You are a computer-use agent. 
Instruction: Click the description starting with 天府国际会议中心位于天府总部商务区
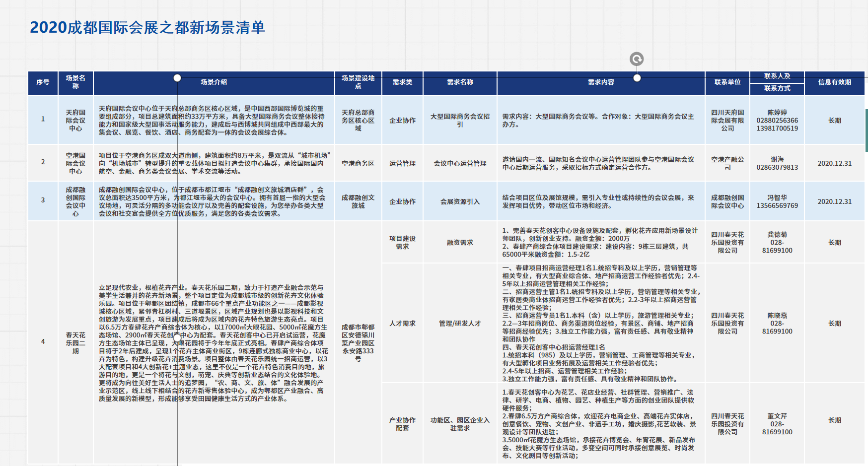214,120
